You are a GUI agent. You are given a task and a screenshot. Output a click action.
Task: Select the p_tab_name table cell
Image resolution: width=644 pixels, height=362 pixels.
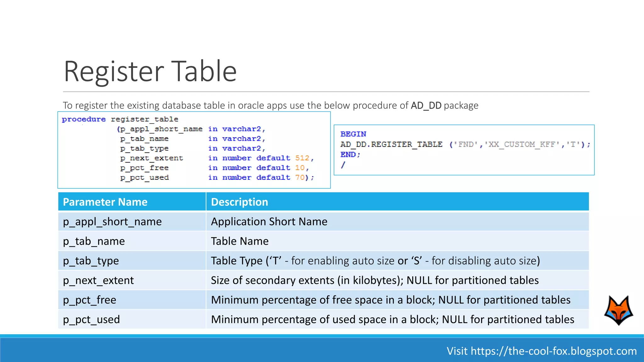94,241
